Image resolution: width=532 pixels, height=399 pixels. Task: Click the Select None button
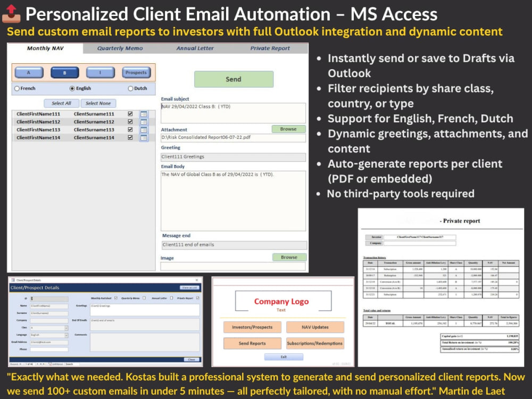click(98, 104)
